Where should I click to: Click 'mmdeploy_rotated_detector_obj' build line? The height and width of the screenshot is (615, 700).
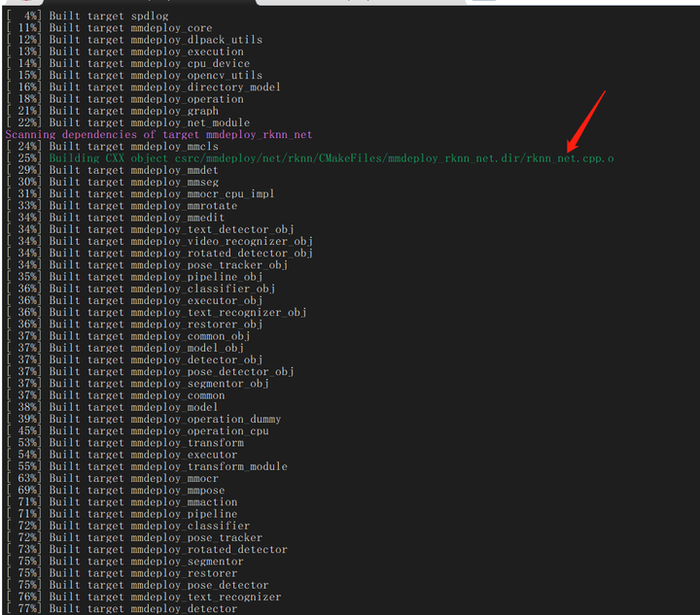coord(159,253)
